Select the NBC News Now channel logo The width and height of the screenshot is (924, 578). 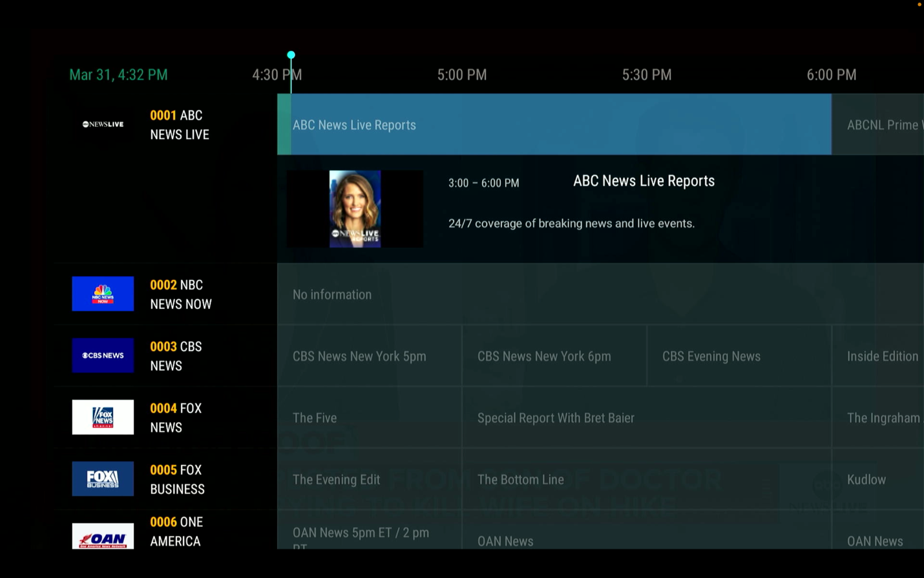[x=103, y=294]
